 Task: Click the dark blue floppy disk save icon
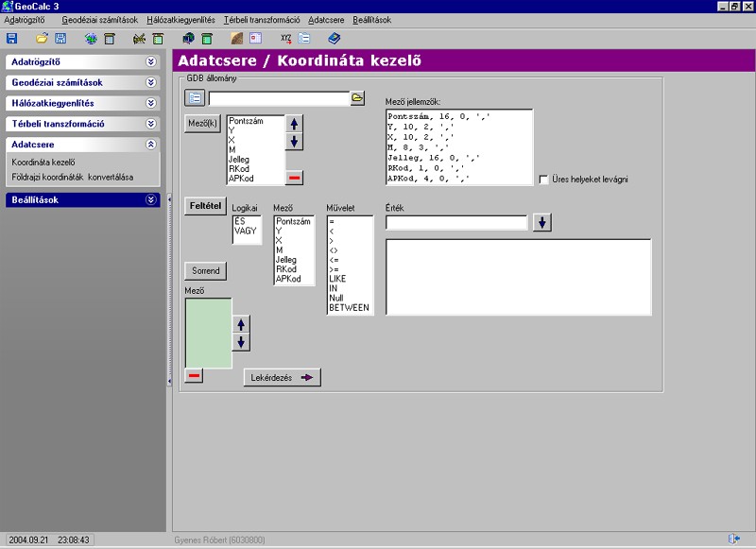pos(12,39)
